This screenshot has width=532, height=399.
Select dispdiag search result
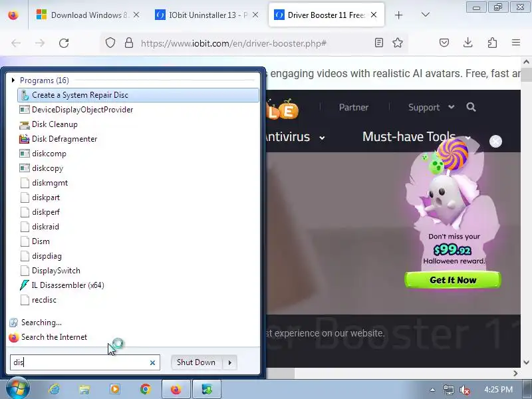point(47,256)
